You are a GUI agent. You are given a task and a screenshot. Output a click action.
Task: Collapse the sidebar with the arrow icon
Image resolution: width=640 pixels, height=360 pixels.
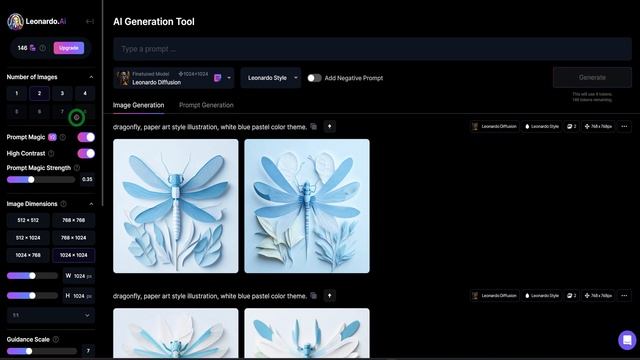pos(90,21)
